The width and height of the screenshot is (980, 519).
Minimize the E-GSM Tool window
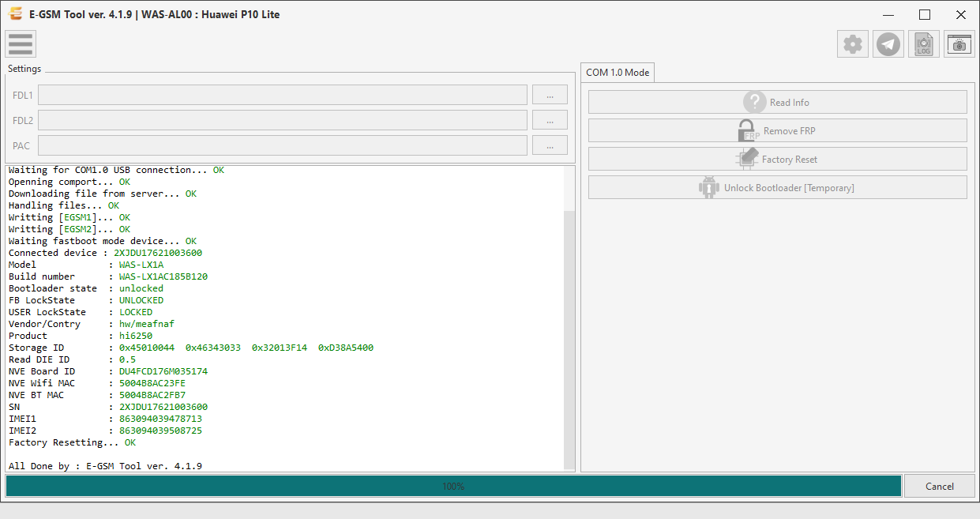(x=889, y=14)
